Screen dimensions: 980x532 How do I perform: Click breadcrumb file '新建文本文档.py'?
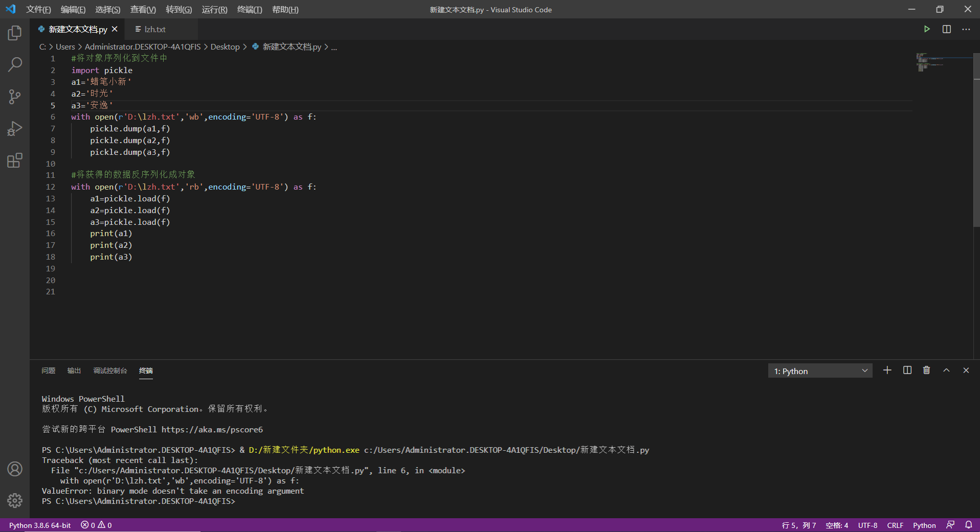(292, 47)
